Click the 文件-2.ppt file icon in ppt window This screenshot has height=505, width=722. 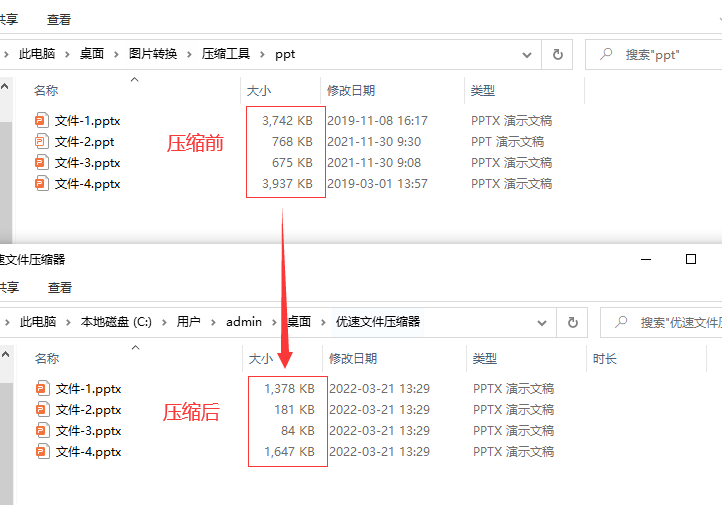coord(41,142)
